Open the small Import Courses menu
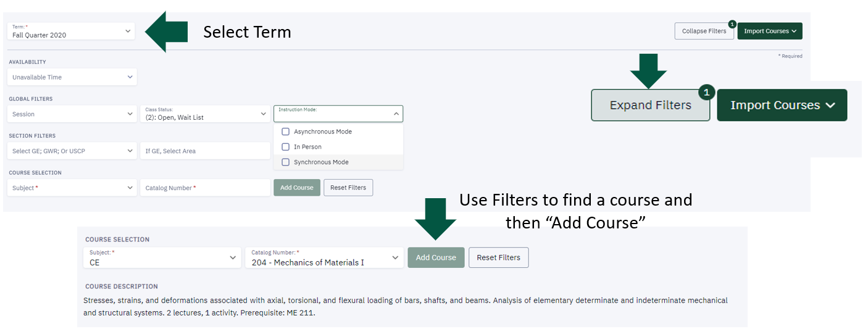 [769, 31]
